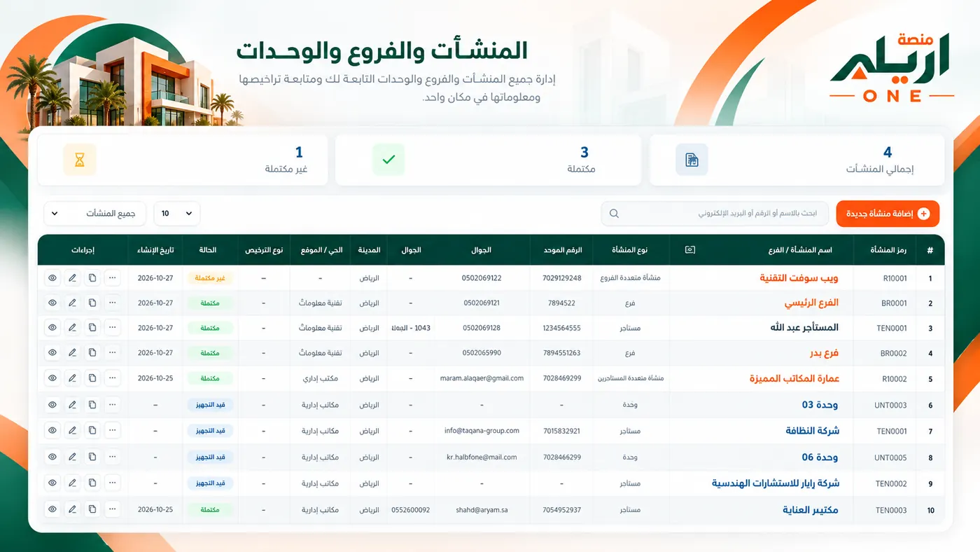Click the completed checkmark card icon
The image size is (980, 552).
click(x=388, y=160)
